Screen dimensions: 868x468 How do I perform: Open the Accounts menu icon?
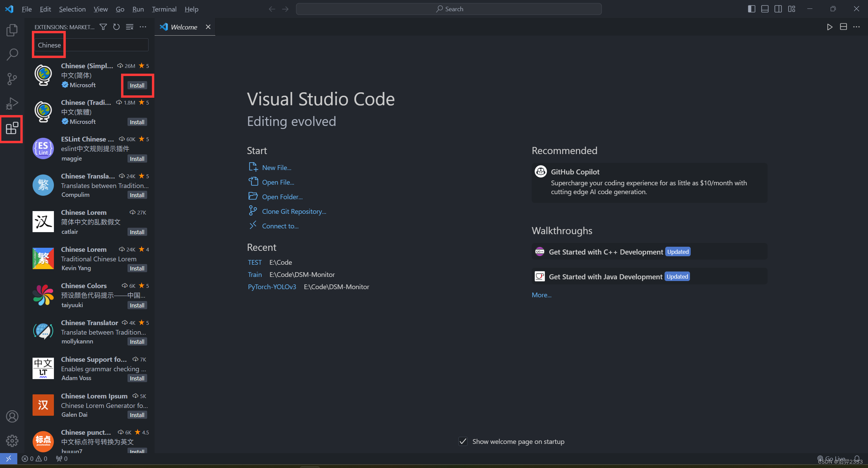click(x=12, y=416)
